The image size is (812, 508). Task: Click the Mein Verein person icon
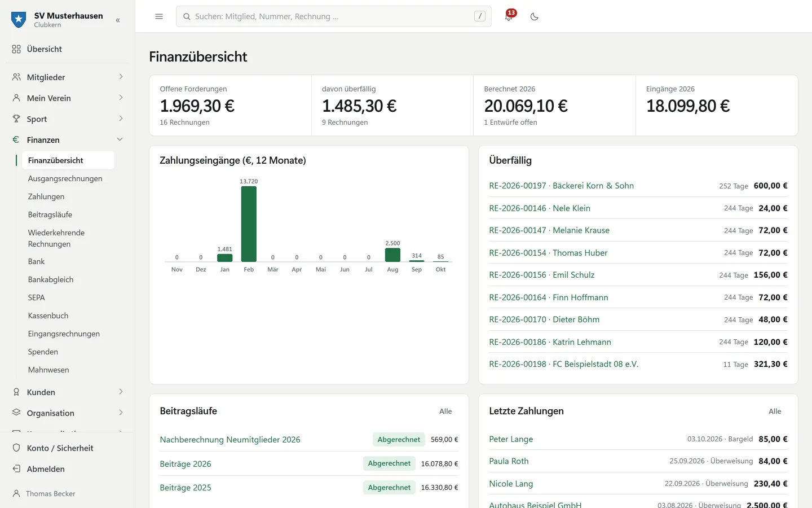[x=16, y=98]
